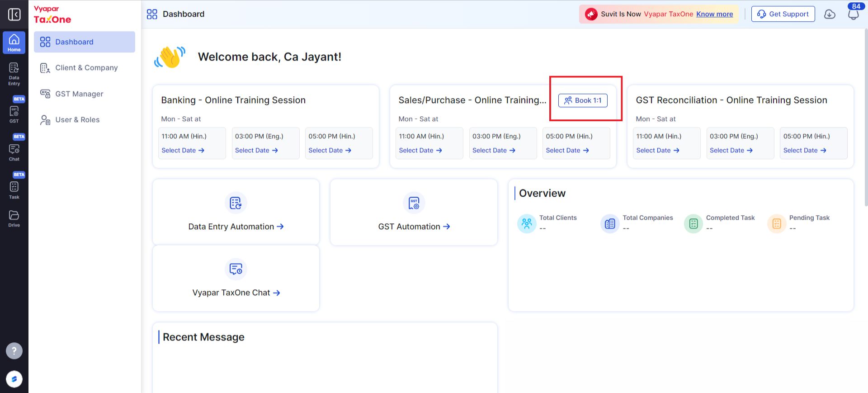This screenshot has height=393, width=868.
Task: Click the round Suvit logo icon at bottom
Action: 14,379
